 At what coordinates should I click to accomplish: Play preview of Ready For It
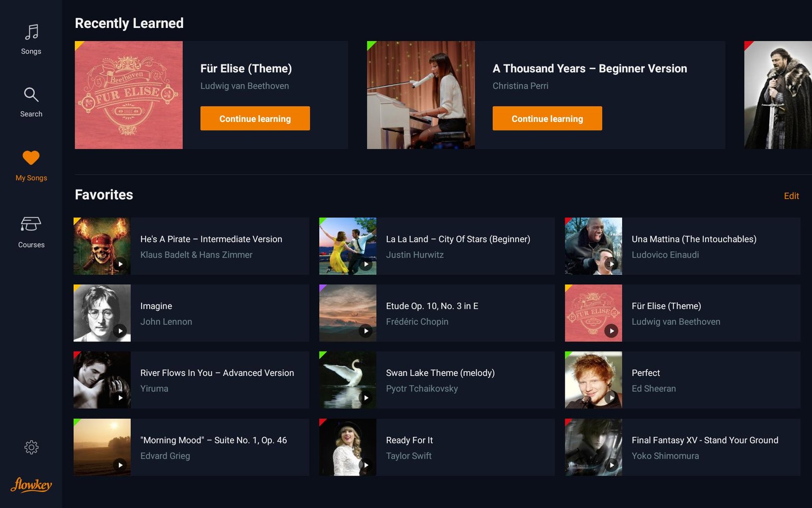[x=365, y=465]
